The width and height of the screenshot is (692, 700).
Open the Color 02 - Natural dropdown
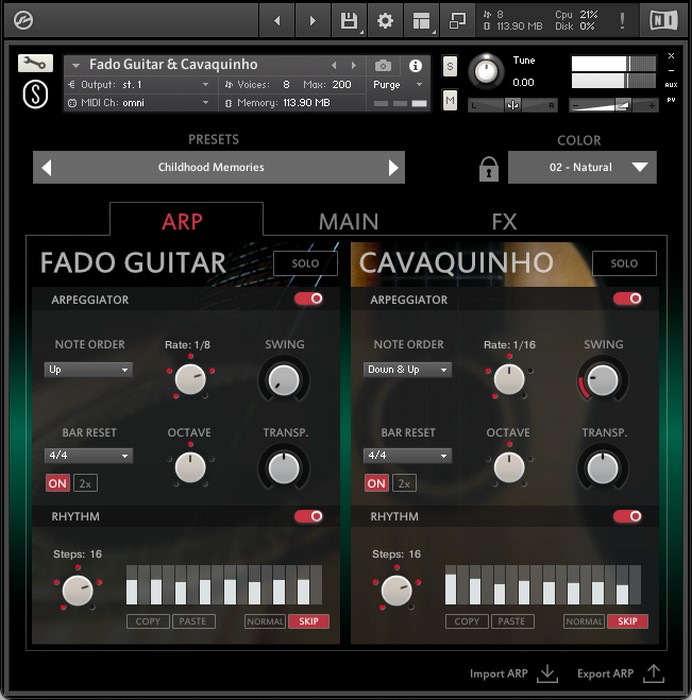[582, 168]
